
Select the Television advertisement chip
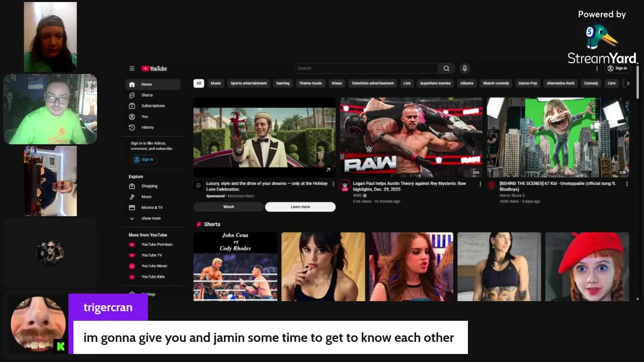[x=373, y=83]
